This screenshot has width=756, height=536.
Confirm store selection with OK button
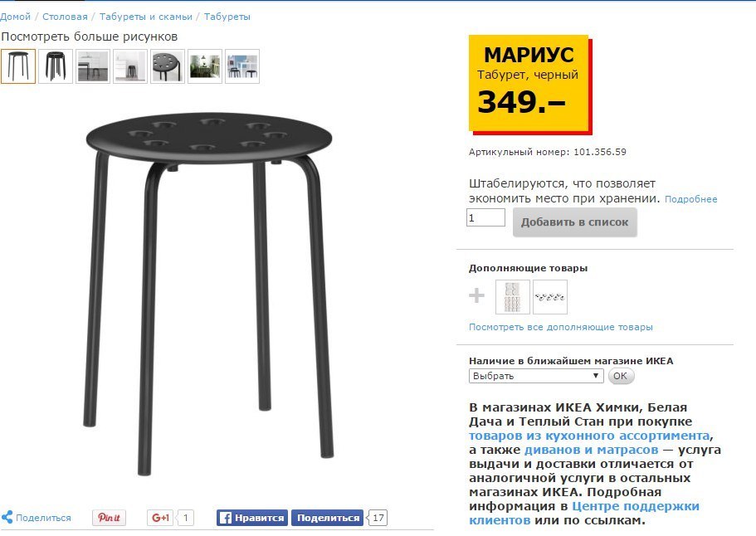621,376
